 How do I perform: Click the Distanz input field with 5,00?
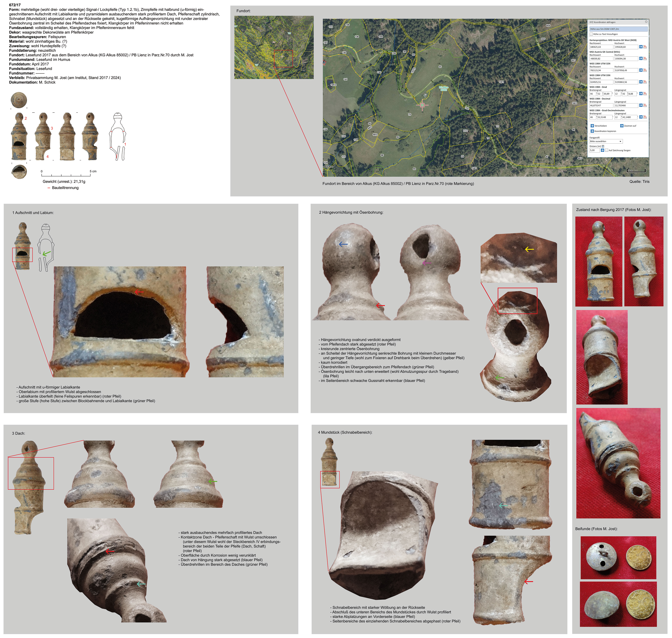tap(594, 150)
